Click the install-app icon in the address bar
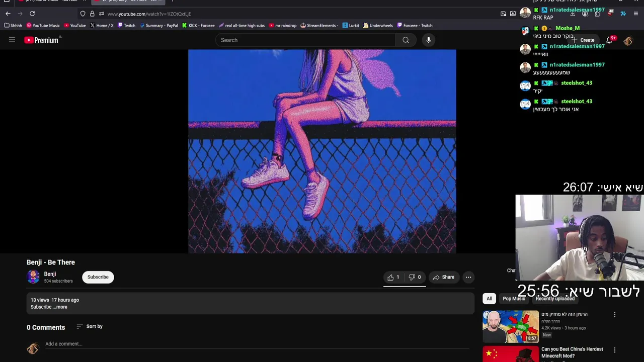This screenshot has height=362, width=644. point(513,14)
